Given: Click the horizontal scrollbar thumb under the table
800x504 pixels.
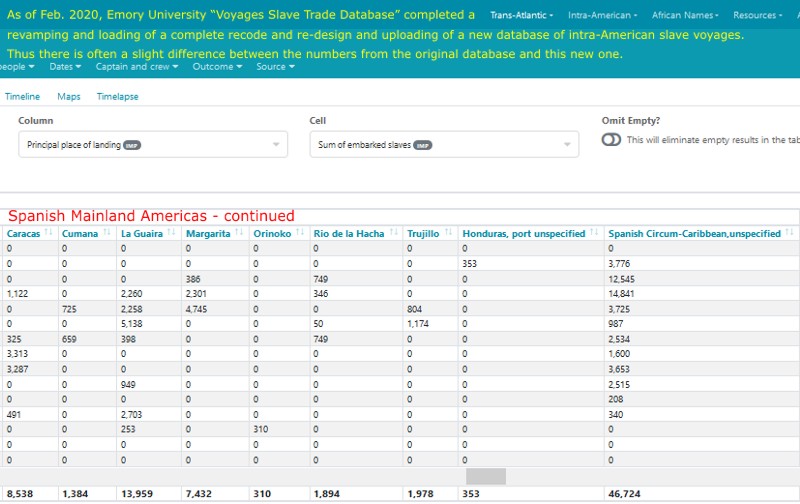Looking at the screenshot, I should click(x=486, y=476).
